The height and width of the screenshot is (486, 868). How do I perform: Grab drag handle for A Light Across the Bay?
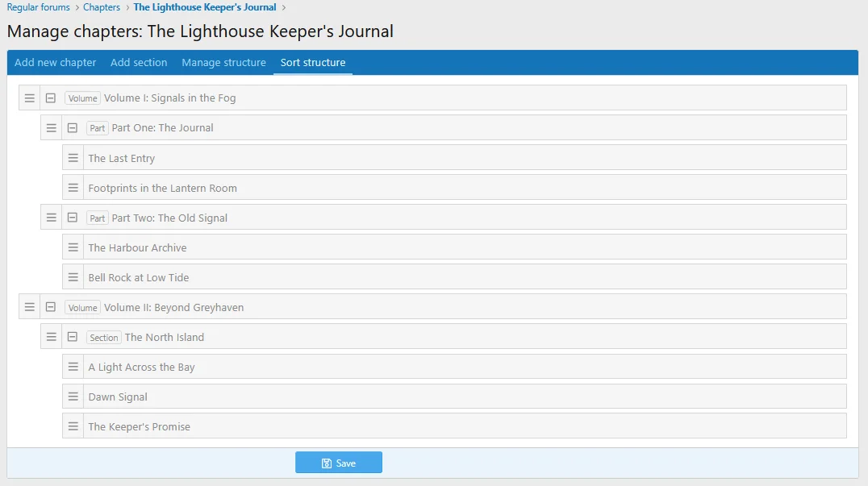pos(73,368)
